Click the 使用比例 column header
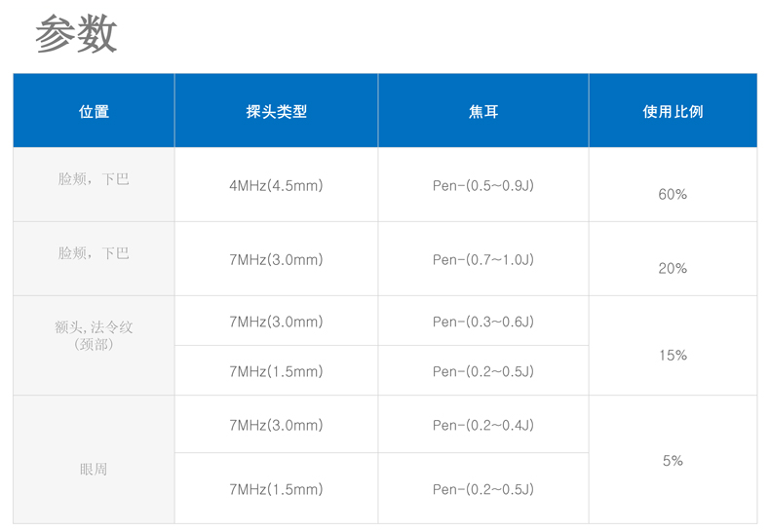 [674, 111]
